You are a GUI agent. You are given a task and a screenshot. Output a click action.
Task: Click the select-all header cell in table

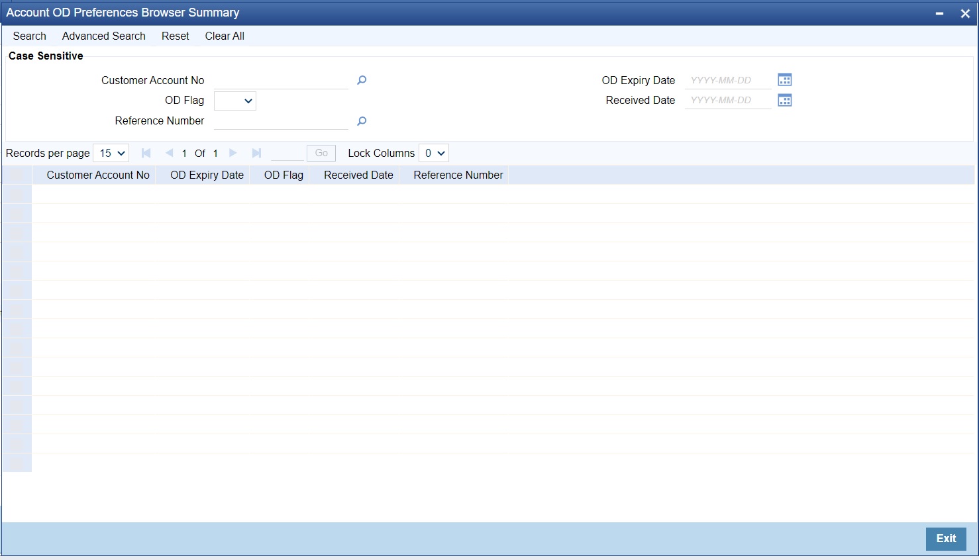pyautogui.click(x=17, y=175)
